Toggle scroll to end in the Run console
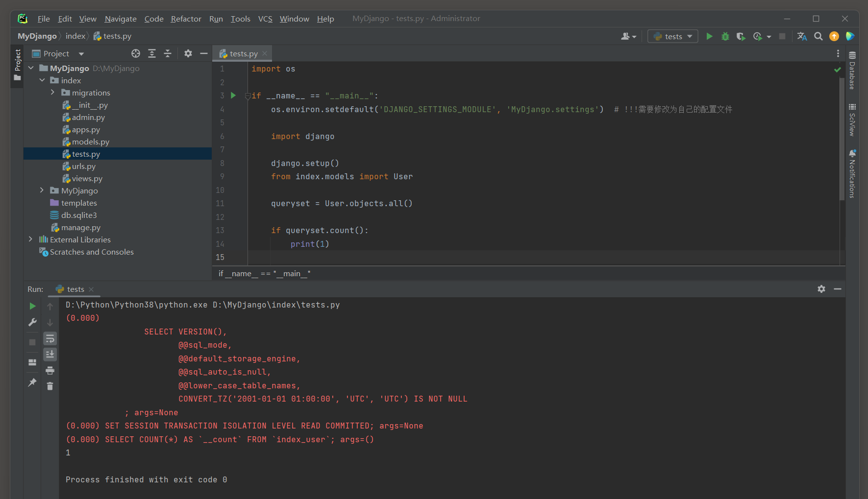This screenshot has width=868, height=499. [x=50, y=354]
